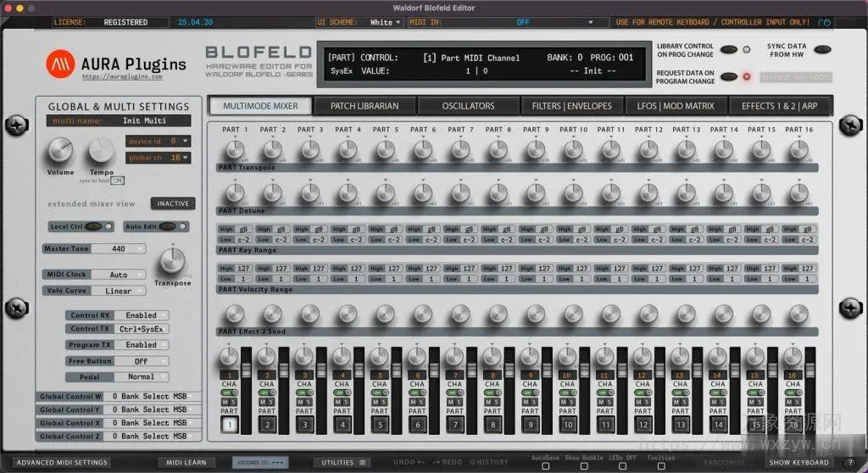Open the LFOs | Mod Matrix tab

pos(676,106)
